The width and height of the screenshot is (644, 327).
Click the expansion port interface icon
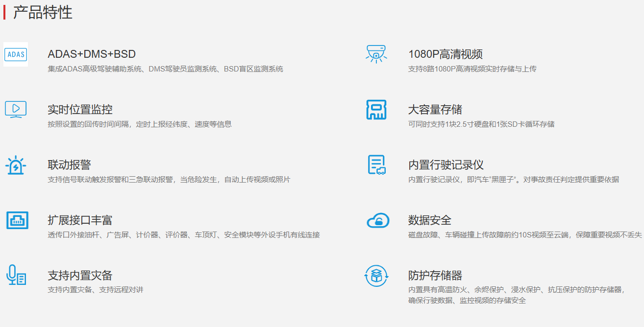(x=17, y=220)
